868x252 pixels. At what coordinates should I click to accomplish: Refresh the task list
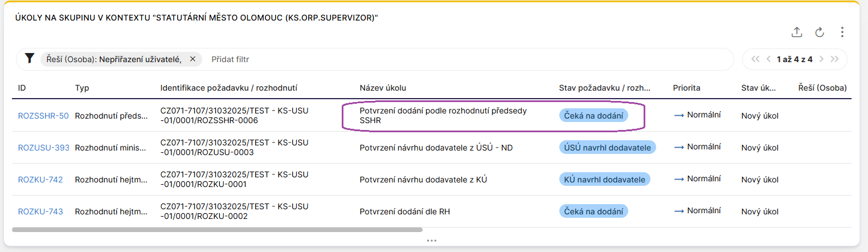pos(820,32)
